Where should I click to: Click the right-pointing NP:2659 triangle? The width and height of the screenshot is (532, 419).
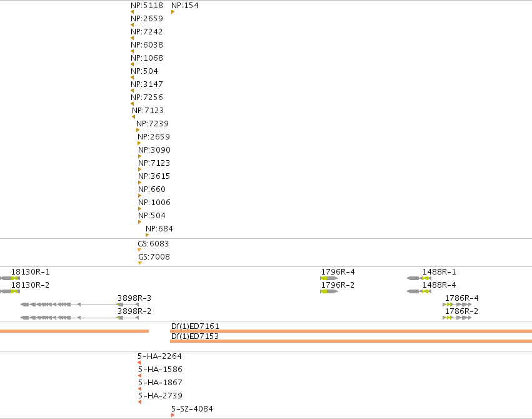point(139,143)
